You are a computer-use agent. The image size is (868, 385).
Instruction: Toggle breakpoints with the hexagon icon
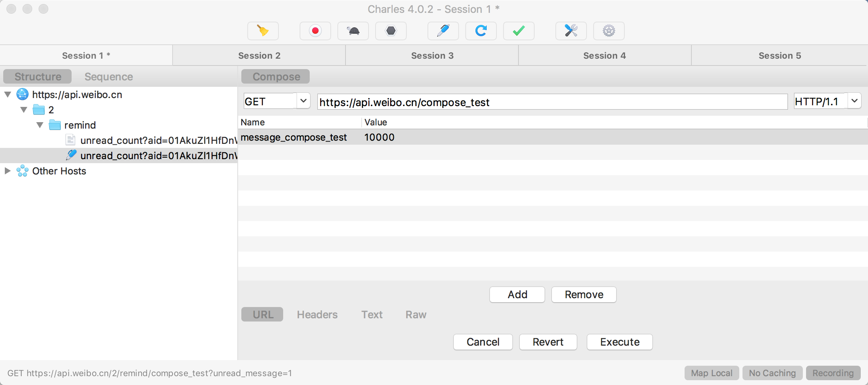391,31
